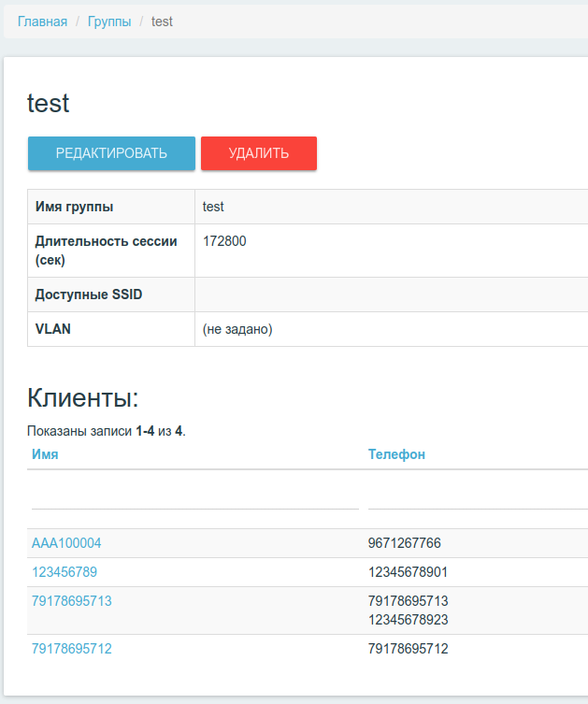Click the page title test heading
This screenshot has width=588, height=704.
(x=48, y=103)
